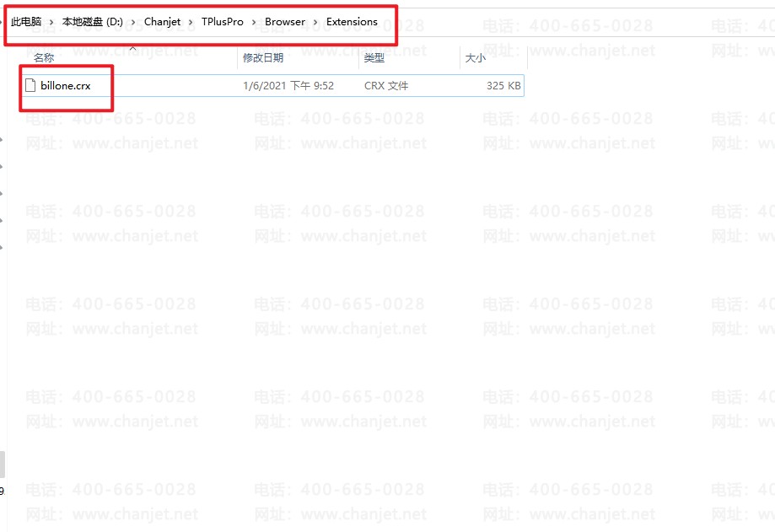Open the Chanjet folder breadcrumb
The height and width of the screenshot is (532, 775).
coord(162,22)
